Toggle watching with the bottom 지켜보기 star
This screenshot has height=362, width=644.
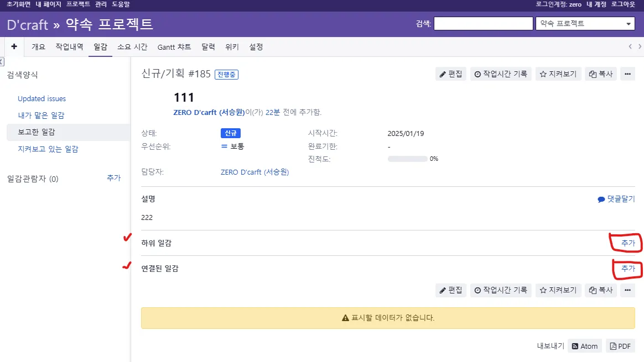[x=558, y=290]
